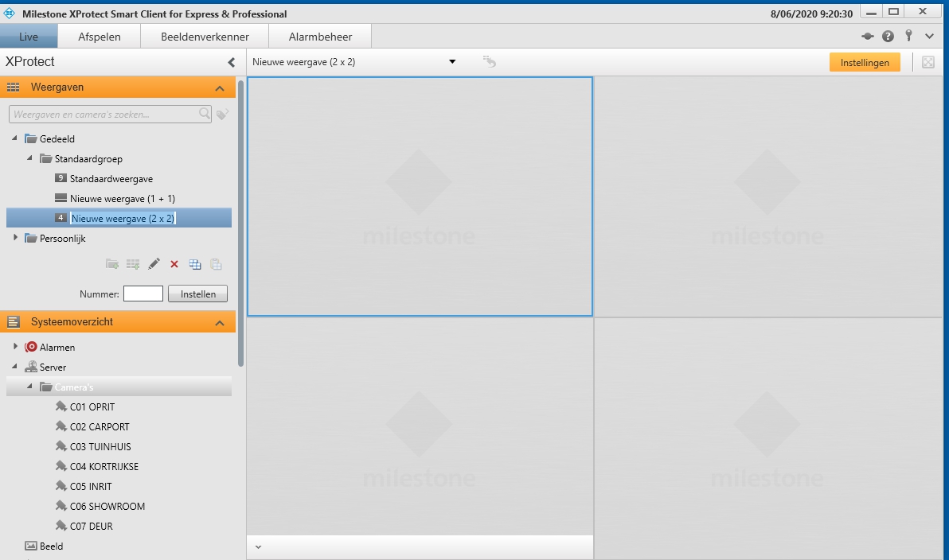The height and width of the screenshot is (560, 949).
Task: Click the Nieuwe weergave (2 x 2) name field
Action: 123,218
